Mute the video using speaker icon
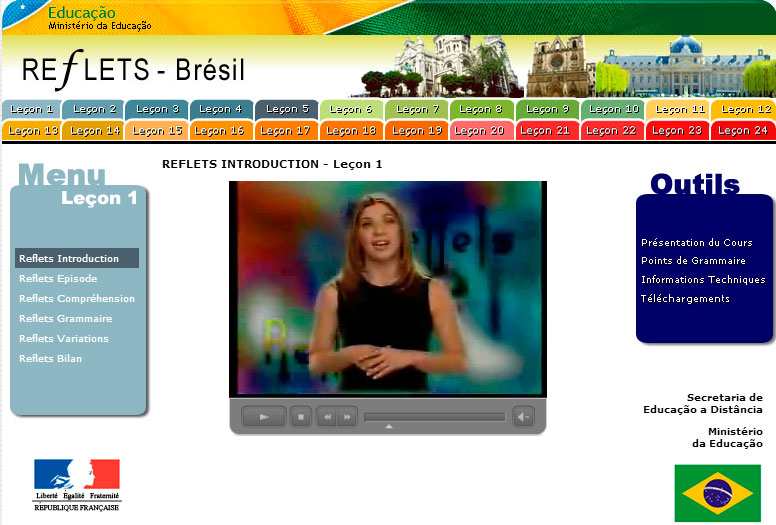The image size is (776, 525). (523, 417)
